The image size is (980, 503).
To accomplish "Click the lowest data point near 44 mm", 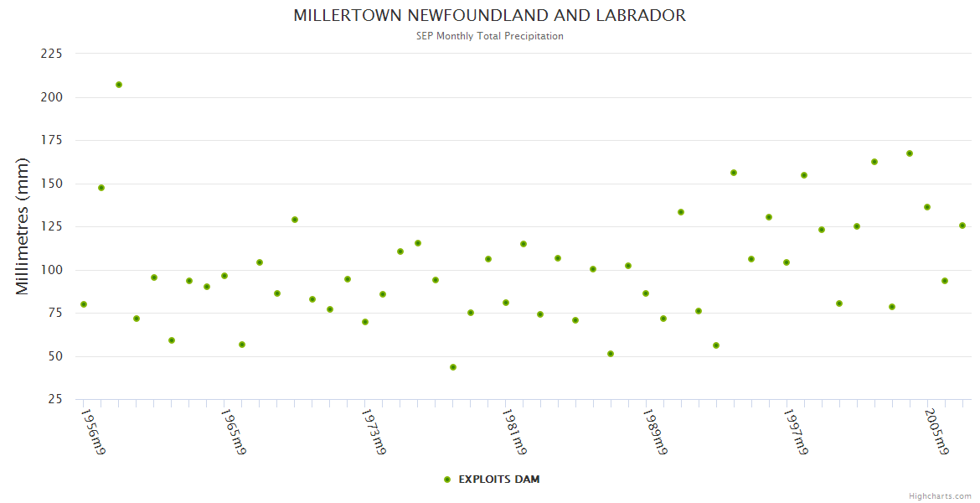I will tap(453, 367).
